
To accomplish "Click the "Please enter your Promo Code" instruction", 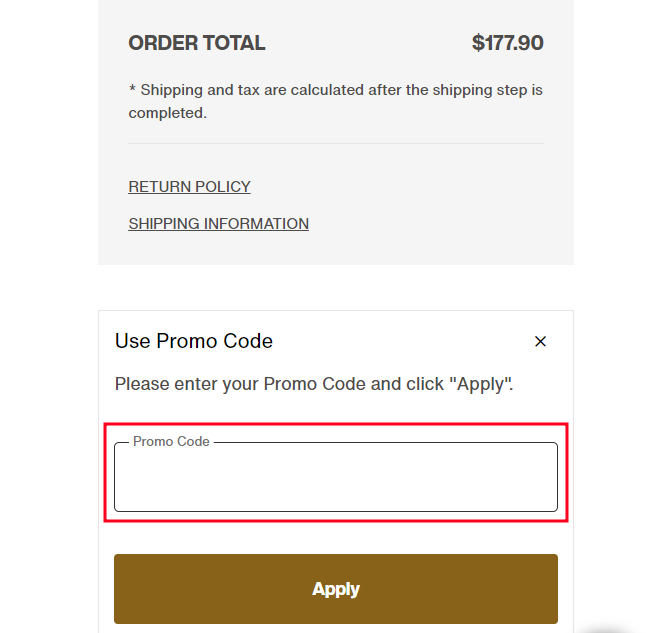I will pyautogui.click(x=314, y=384).
